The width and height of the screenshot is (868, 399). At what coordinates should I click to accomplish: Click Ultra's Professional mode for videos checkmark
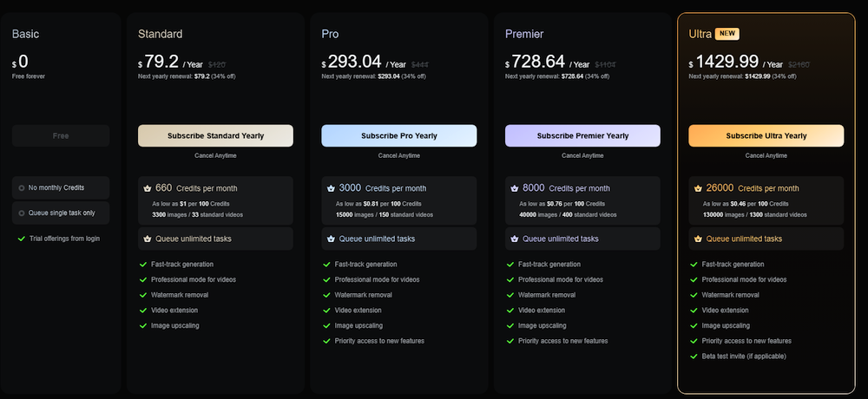pos(694,280)
